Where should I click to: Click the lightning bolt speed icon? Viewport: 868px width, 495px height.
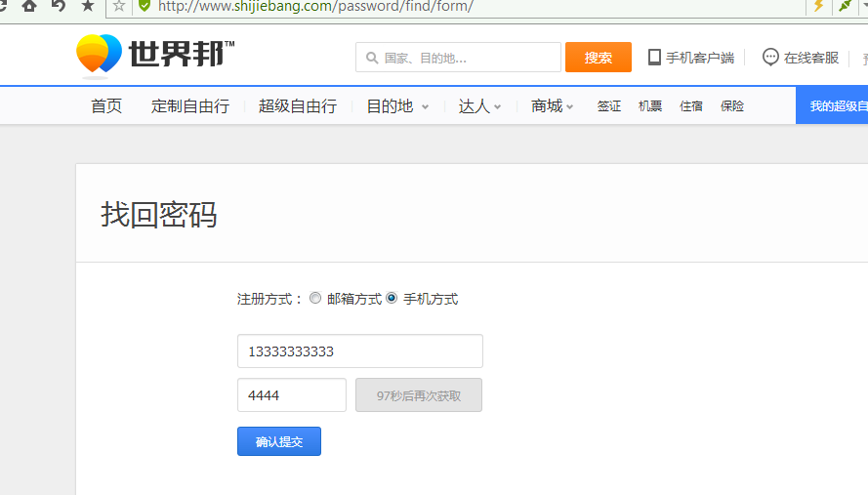pyautogui.click(x=818, y=6)
